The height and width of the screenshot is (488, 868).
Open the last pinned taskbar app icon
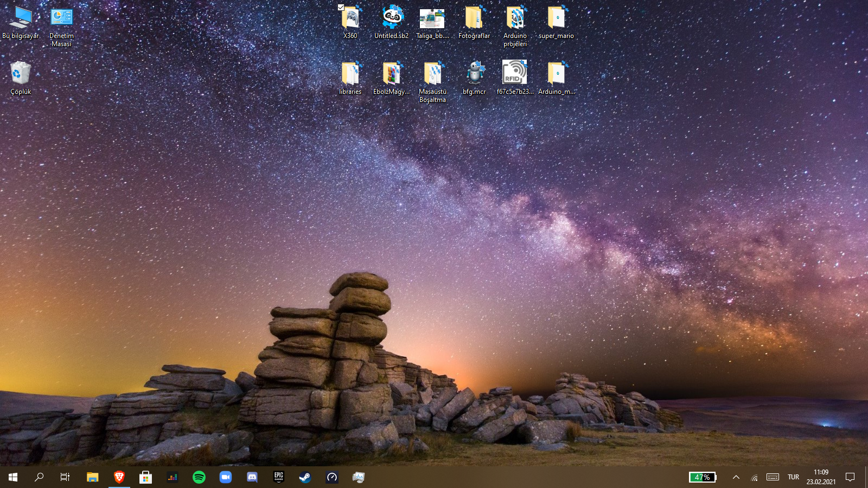[x=359, y=477]
